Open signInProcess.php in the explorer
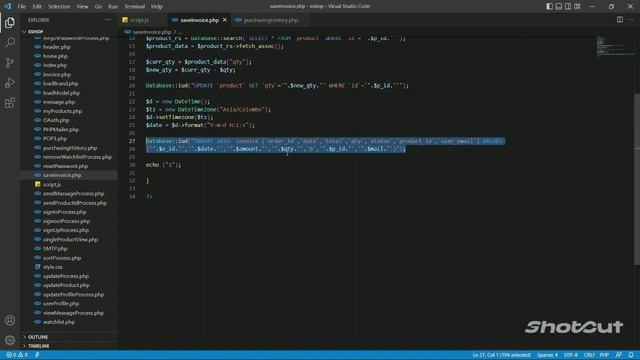The height and width of the screenshot is (360, 640). [x=64, y=212]
